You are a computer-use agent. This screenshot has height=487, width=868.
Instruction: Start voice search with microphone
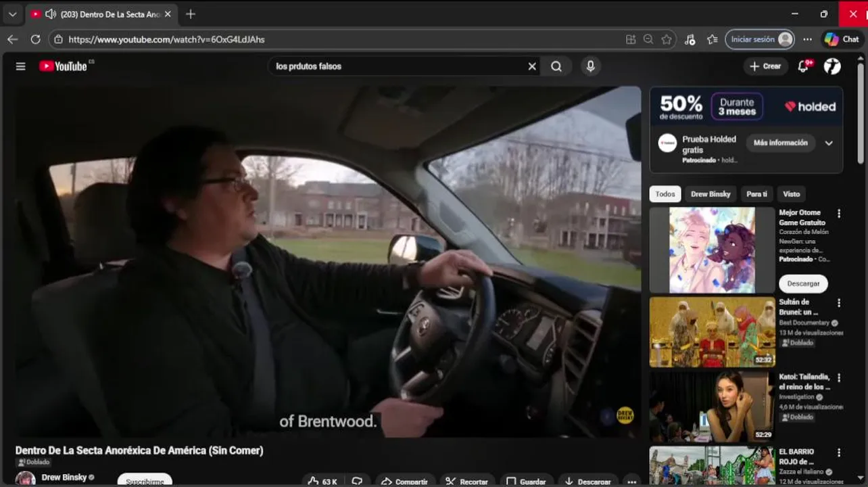click(x=590, y=66)
